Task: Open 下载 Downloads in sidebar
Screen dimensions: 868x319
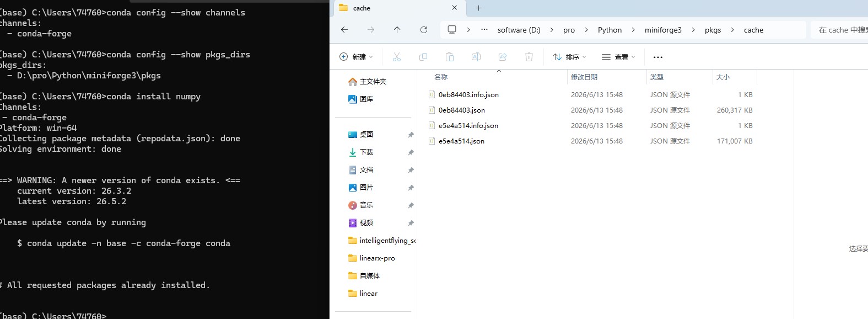Action: 366,152
